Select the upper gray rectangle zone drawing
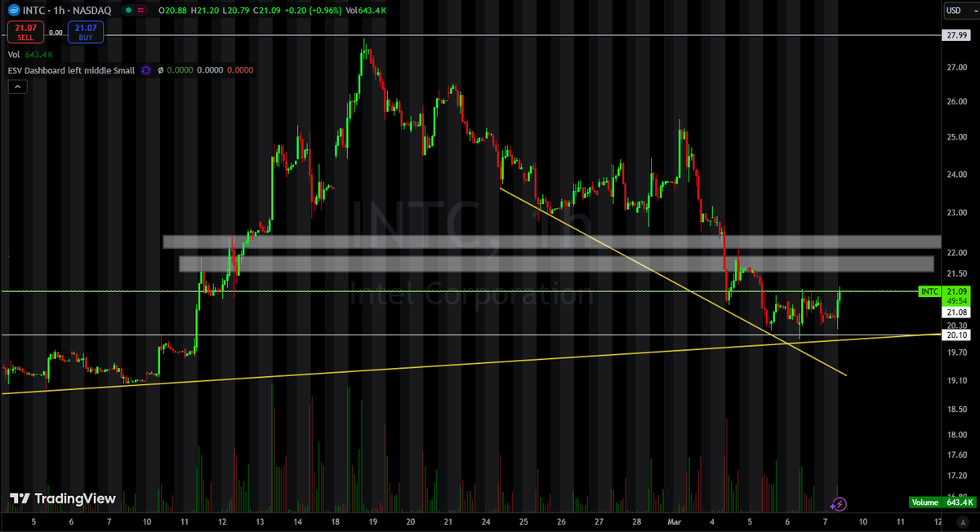 coord(552,242)
